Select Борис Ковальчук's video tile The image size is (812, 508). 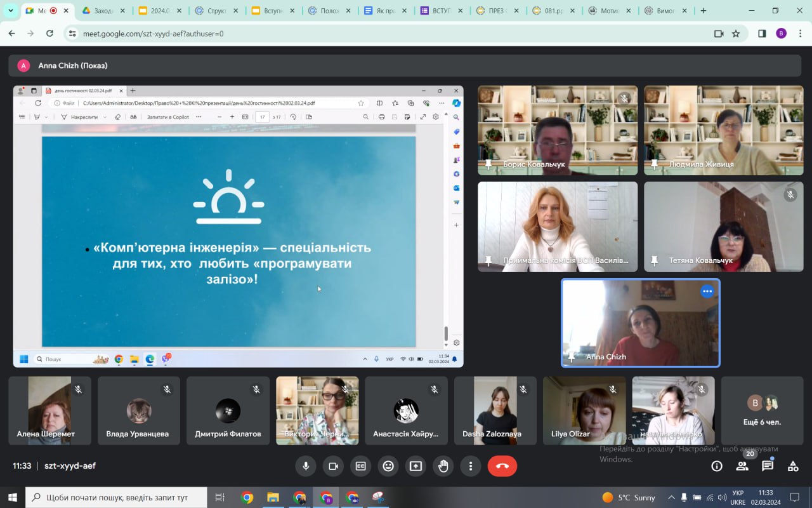tap(557, 130)
